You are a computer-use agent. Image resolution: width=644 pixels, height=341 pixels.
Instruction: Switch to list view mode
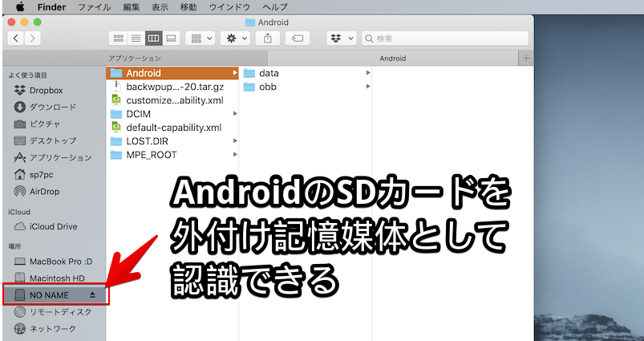point(136,38)
